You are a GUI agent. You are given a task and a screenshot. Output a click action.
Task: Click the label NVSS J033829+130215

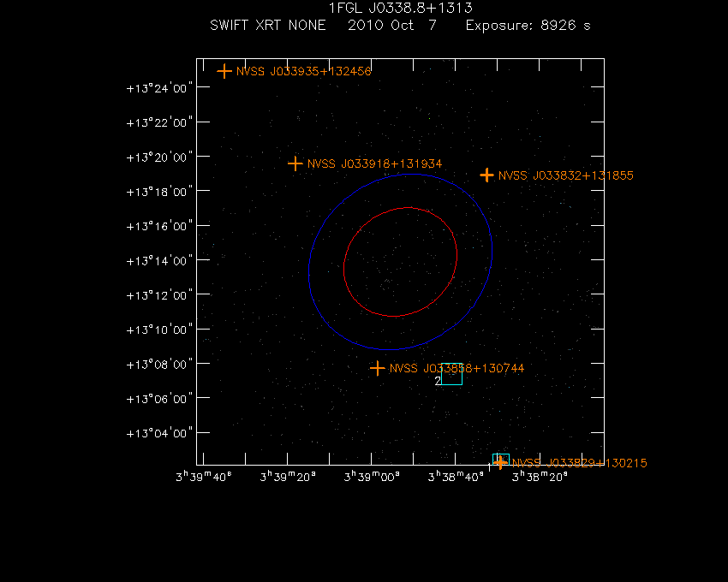click(580, 463)
